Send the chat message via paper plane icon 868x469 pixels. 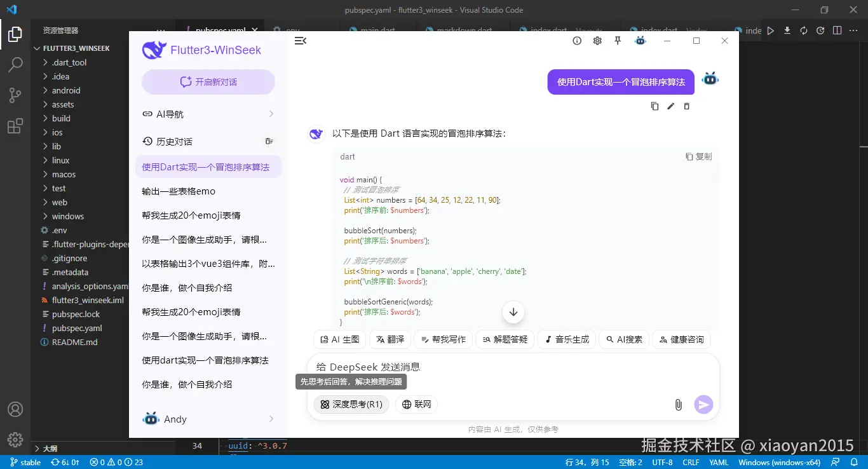pos(703,404)
